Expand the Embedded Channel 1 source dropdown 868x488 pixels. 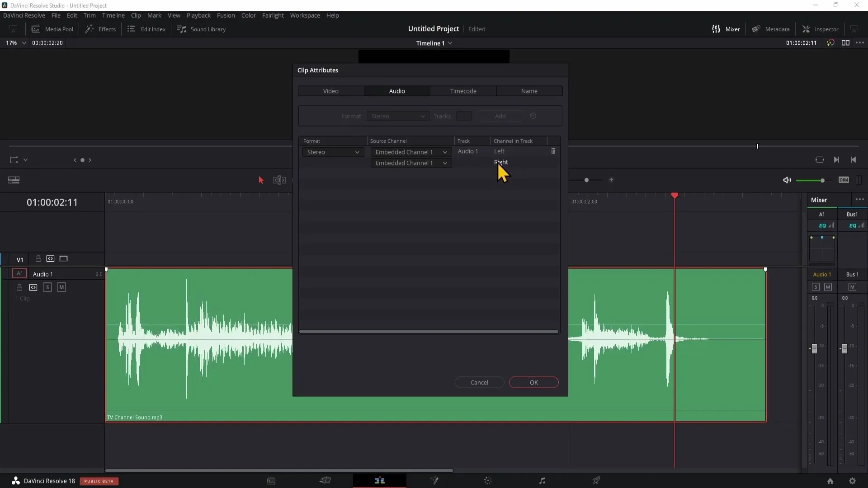(445, 152)
